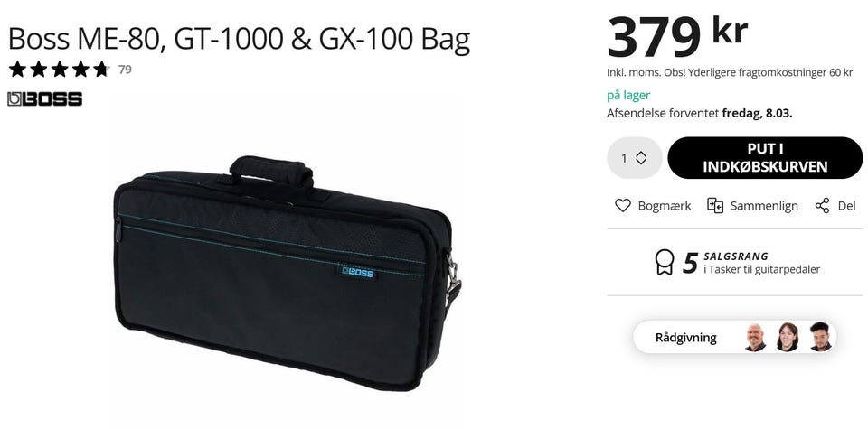
Task: Click the Del share label
Action: click(847, 206)
